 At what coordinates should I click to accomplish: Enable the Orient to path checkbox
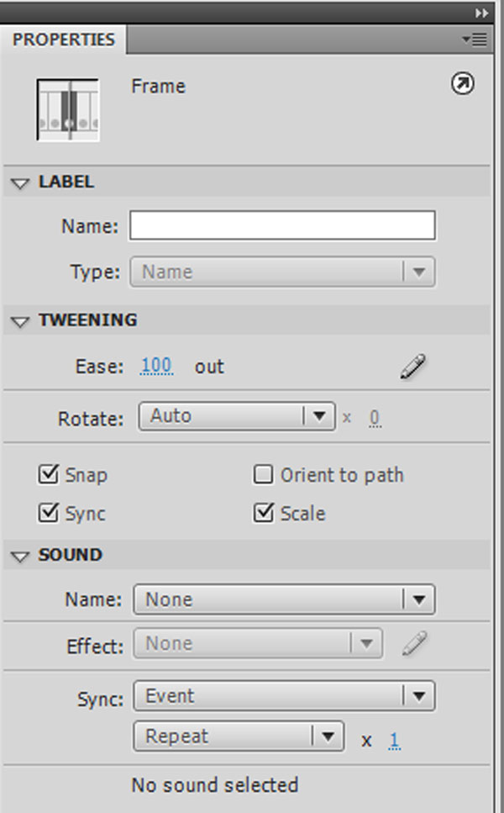click(264, 475)
